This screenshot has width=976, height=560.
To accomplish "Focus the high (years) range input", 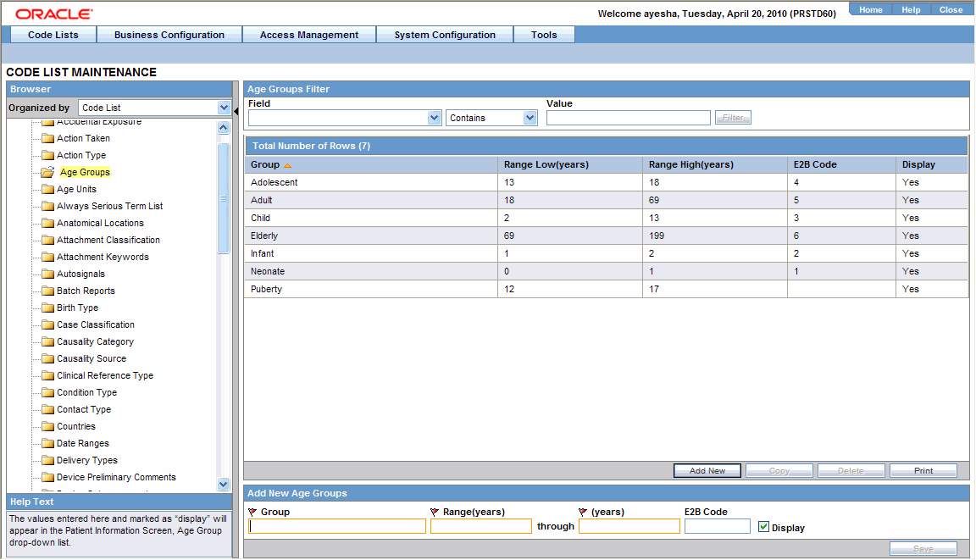I will (x=629, y=526).
